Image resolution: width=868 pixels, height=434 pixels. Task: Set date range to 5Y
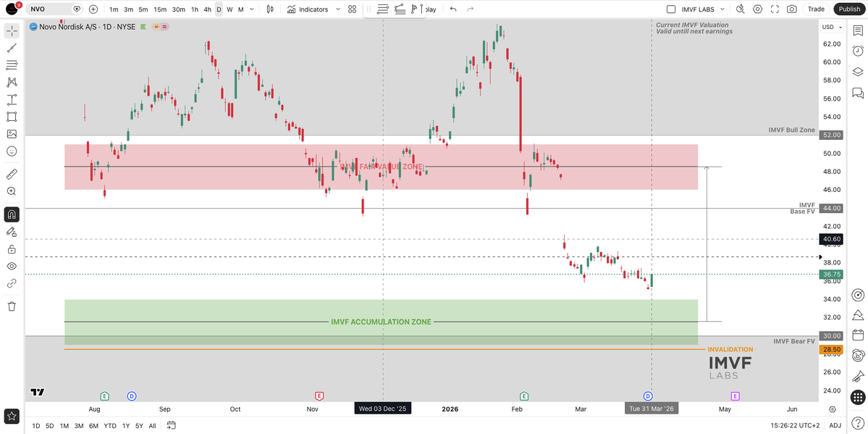[139, 426]
